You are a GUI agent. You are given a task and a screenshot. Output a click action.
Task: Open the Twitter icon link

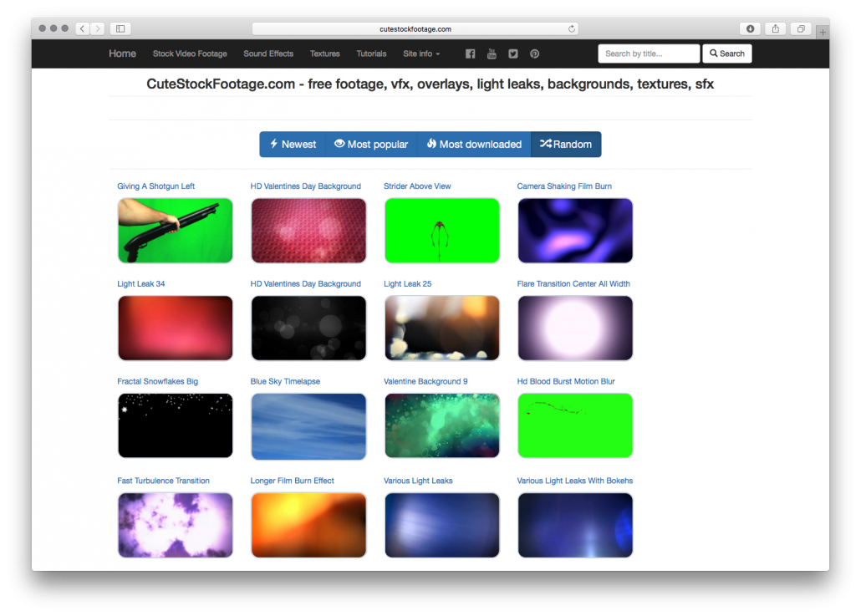point(513,53)
